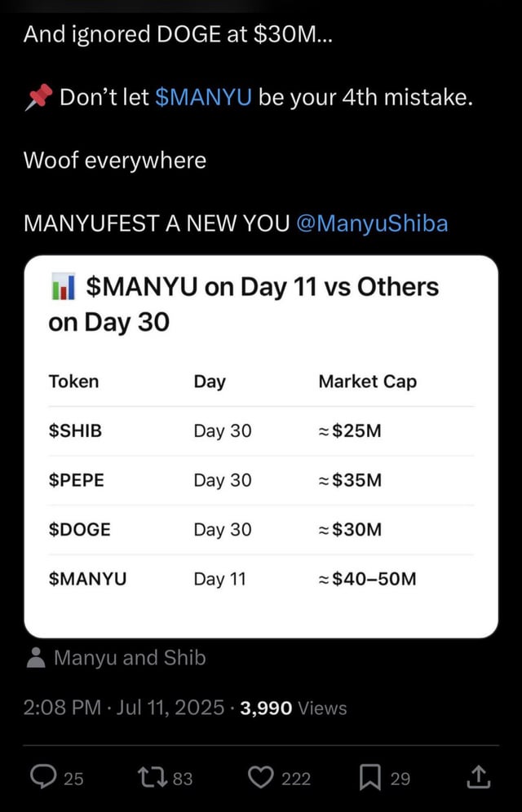
Task: Click the Token column header
Action: tap(73, 382)
